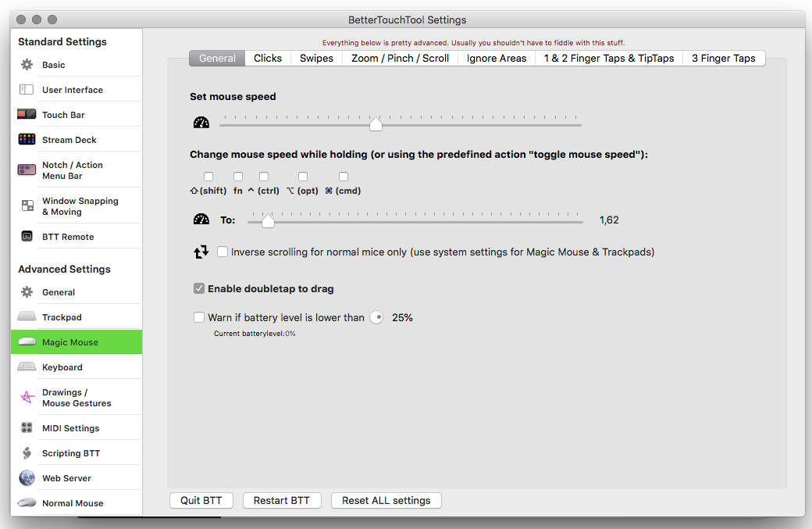Click the red window close button
The width and height of the screenshot is (812, 529).
coord(21,20)
